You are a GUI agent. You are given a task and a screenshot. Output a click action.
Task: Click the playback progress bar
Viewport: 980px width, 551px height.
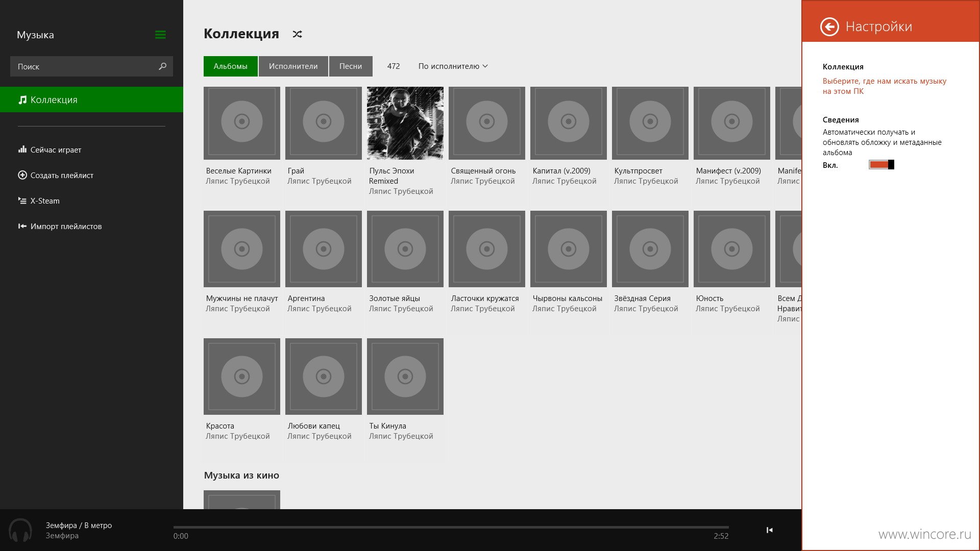point(451,527)
